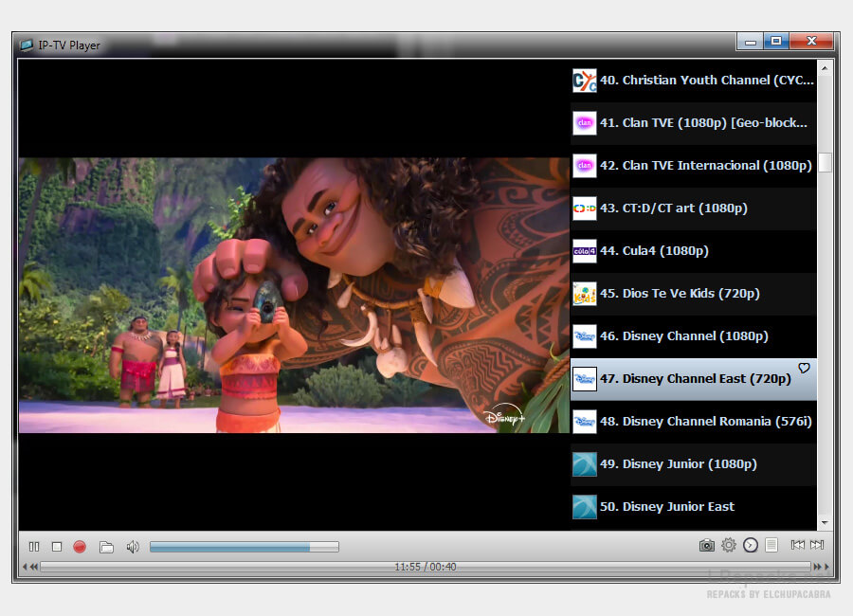The image size is (853, 616).
Task: Select channel 41 Clan TVE (1080p)
Action: (x=694, y=123)
